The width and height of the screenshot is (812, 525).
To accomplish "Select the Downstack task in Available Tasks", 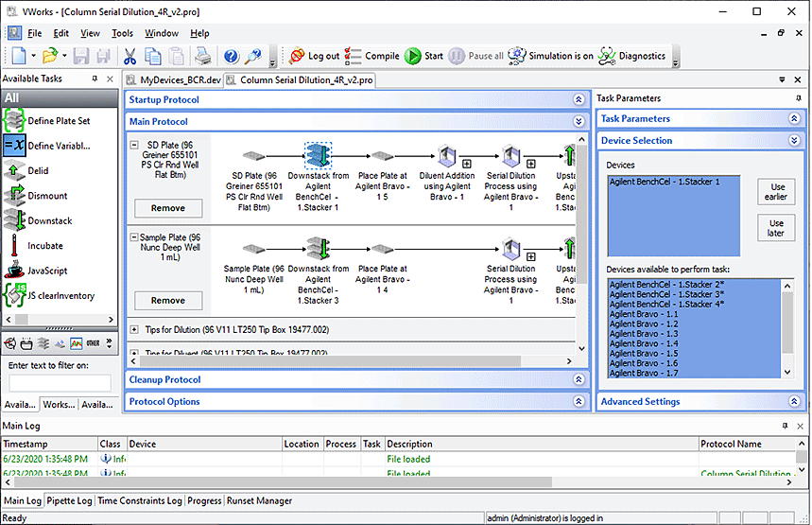I will pos(39,220).
